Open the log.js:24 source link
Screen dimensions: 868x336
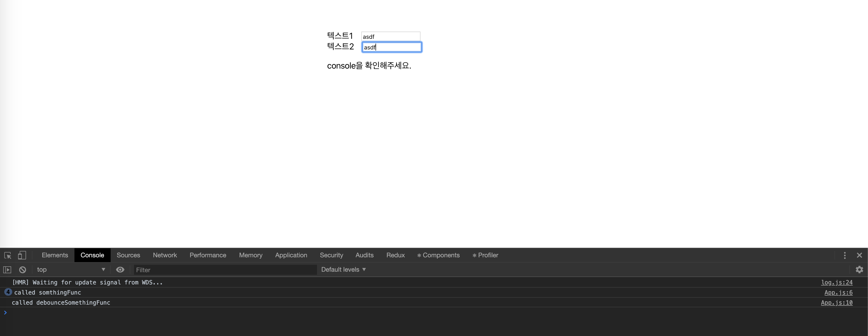pyautogui.click(x=836, y=283)
